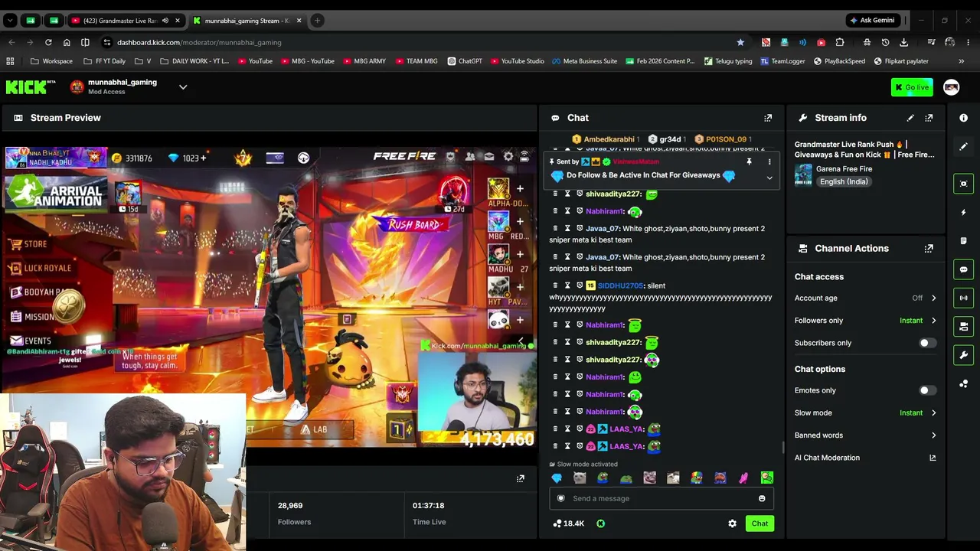Pop out the Chat panel
Viewport: 980px width, 551px height.
(768, 118)
